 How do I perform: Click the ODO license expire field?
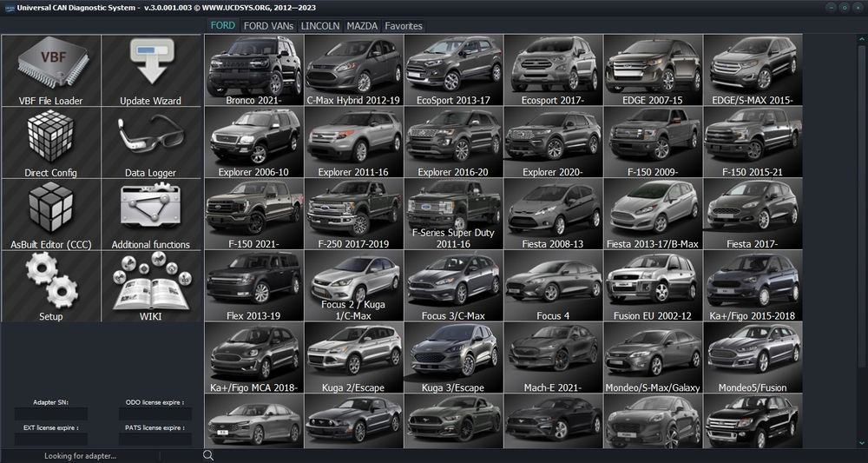point(155,413)
